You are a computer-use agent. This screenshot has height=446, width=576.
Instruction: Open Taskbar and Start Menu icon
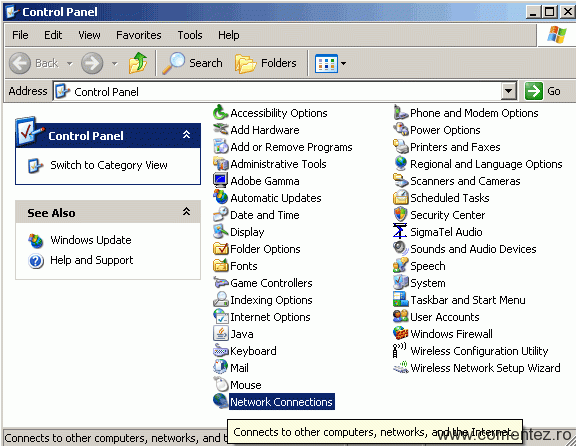[x=400, y=299]
